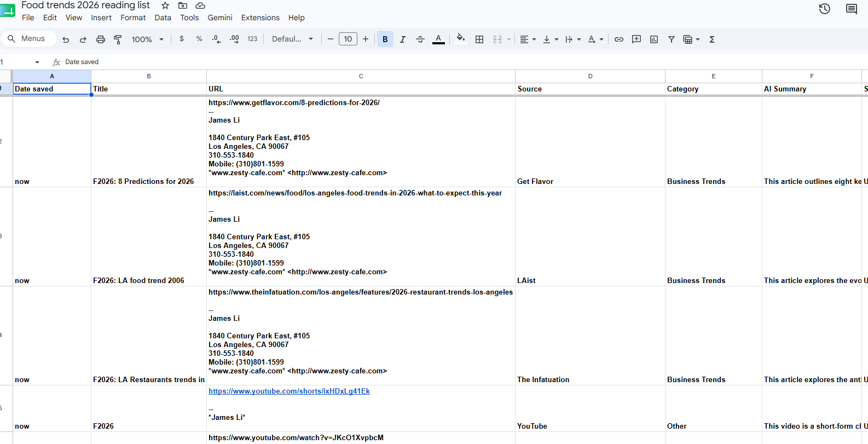Open horizontal align dropdown
Screen dimensions: 868x444
click(528, 39)
